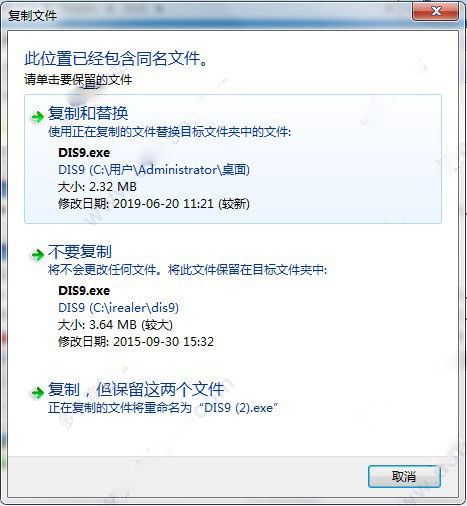Select 复制，但保留这两个文件 option
This screenshot has width=467, height=506.
[x=136, y=389]
